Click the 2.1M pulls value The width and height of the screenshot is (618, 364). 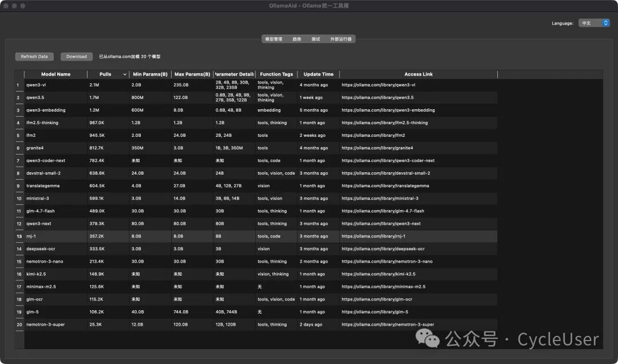point(94,85)
